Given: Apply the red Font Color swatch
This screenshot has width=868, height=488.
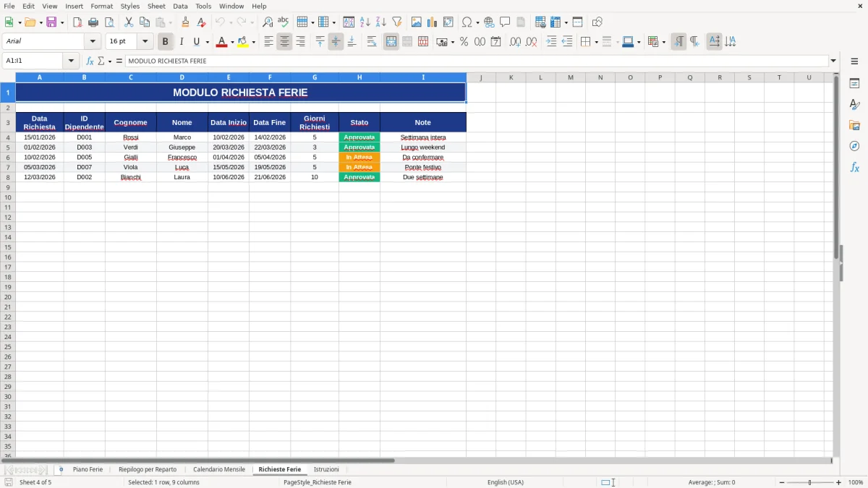Looking at the screenshot, I should pyautogui.click(x=222, y=42).
